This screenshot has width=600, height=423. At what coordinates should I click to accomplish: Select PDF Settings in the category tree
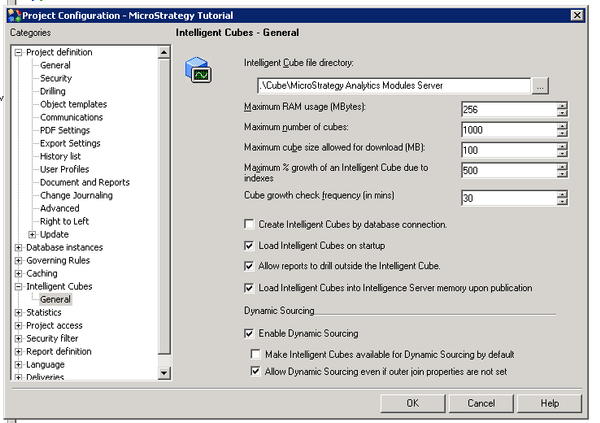click(x=64, y=130)
